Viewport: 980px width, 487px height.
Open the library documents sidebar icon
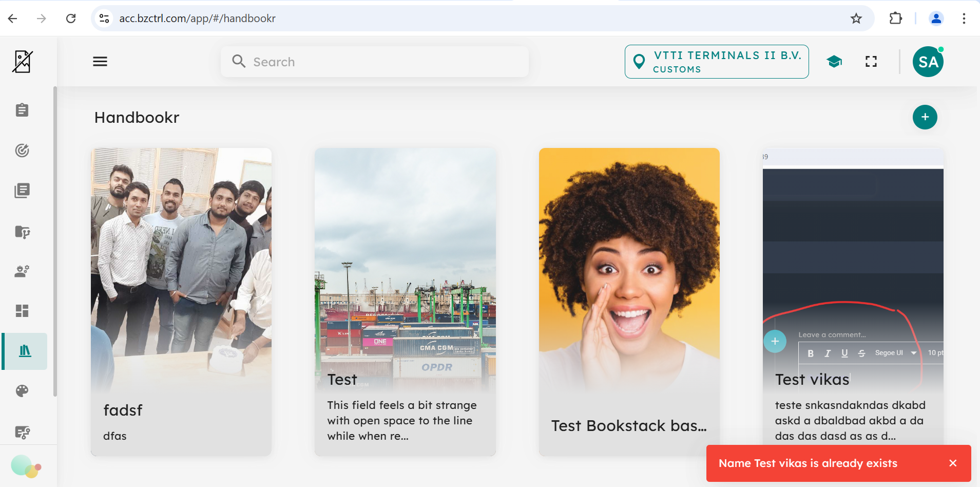point(22,191)
